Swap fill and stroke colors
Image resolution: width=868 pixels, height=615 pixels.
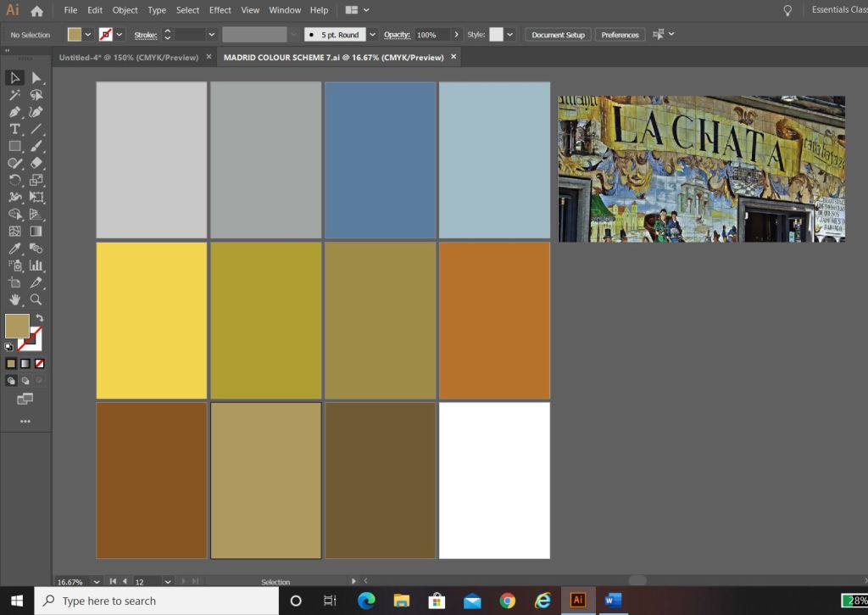tap(39, 318)
